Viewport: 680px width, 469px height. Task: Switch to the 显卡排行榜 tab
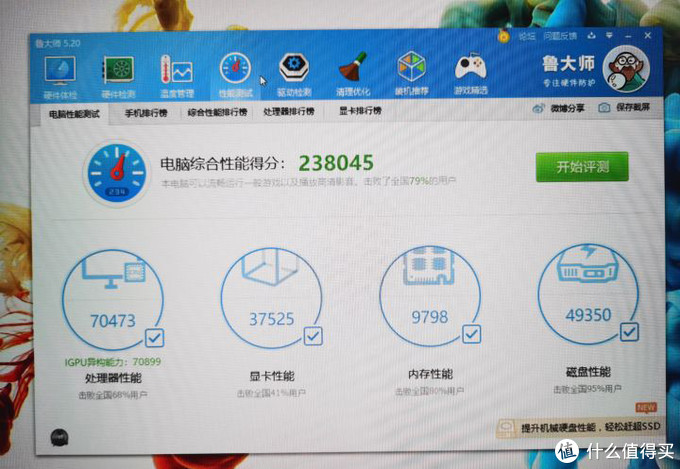point(360,111)
